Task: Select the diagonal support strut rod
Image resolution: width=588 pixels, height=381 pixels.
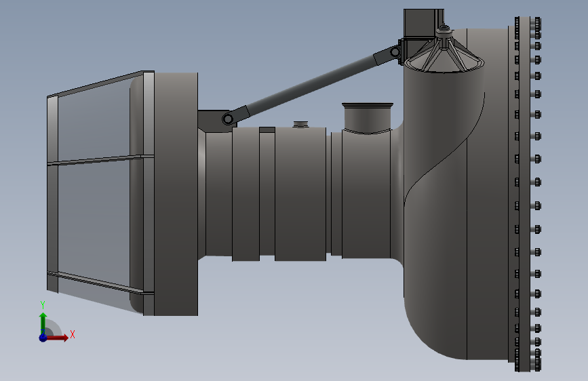Action: point(311,84)
